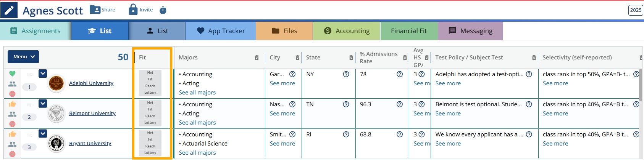The width and height of the screenshot is (644, 160).
Task: Click the help icon next to Adelphi's city
Action: coord(292,74)
